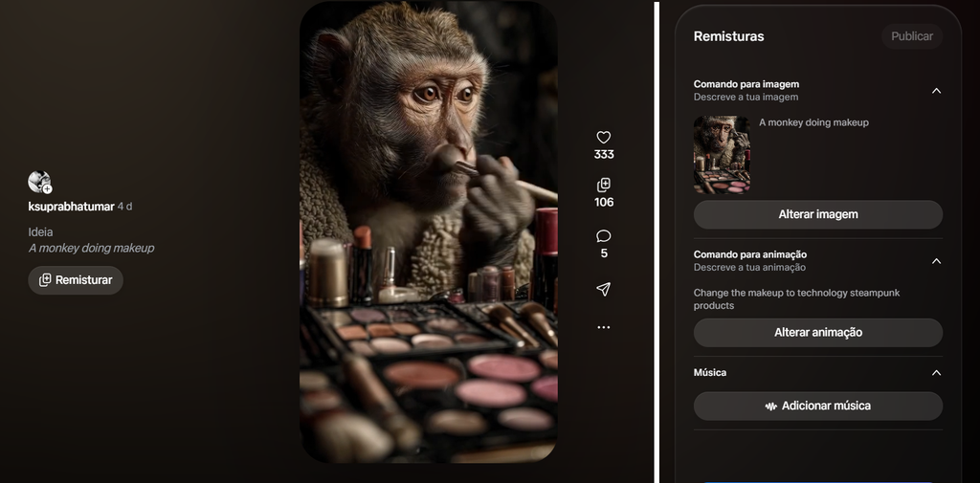Image resolution: width=980 pixels, height=483 pixels.
Task: Like the post with the heart icon
Action: (x=603, y=138)
